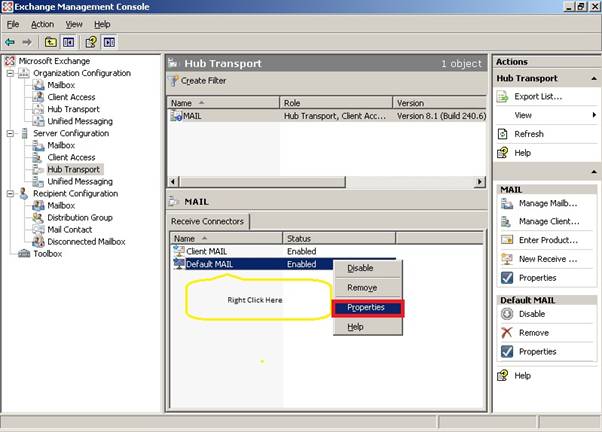Screen dimensions: 602x432
Task: Toggle the action pane toolbar icon
Action: (109, 42)
